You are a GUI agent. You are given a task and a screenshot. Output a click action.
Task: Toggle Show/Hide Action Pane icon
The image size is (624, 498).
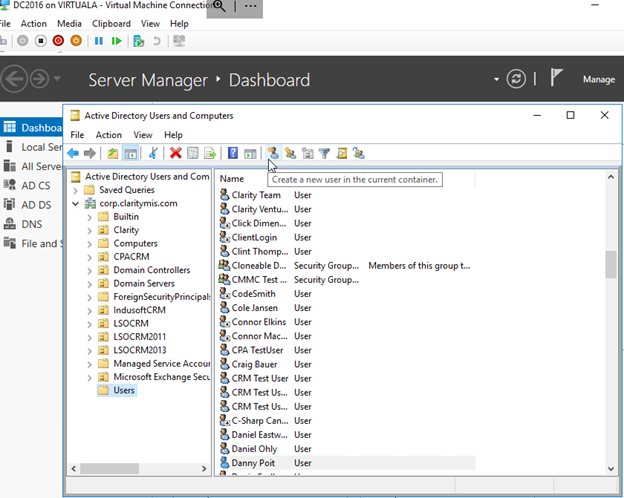click(x=250, y=153)
